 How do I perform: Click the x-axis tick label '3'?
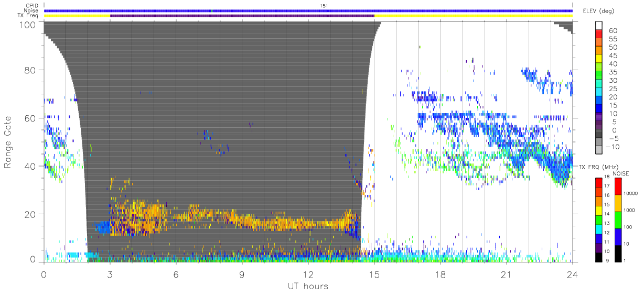pos(110,273)
